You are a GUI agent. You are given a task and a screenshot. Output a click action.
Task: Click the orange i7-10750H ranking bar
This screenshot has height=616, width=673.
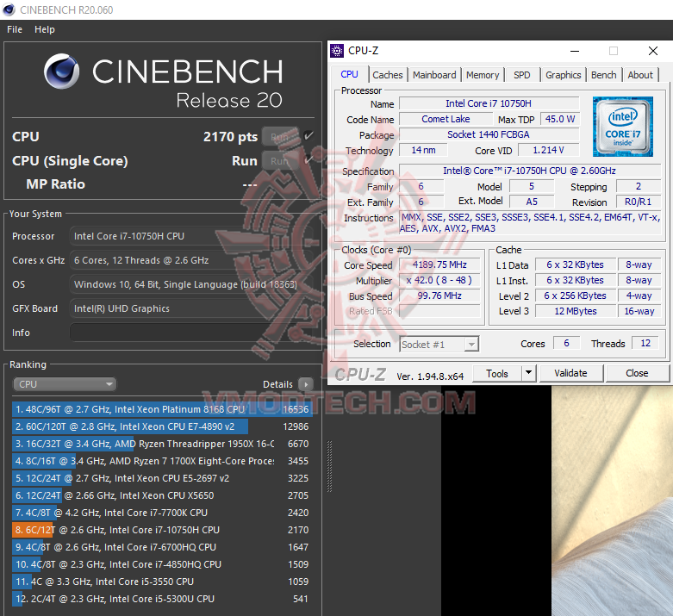coord(32,530)
